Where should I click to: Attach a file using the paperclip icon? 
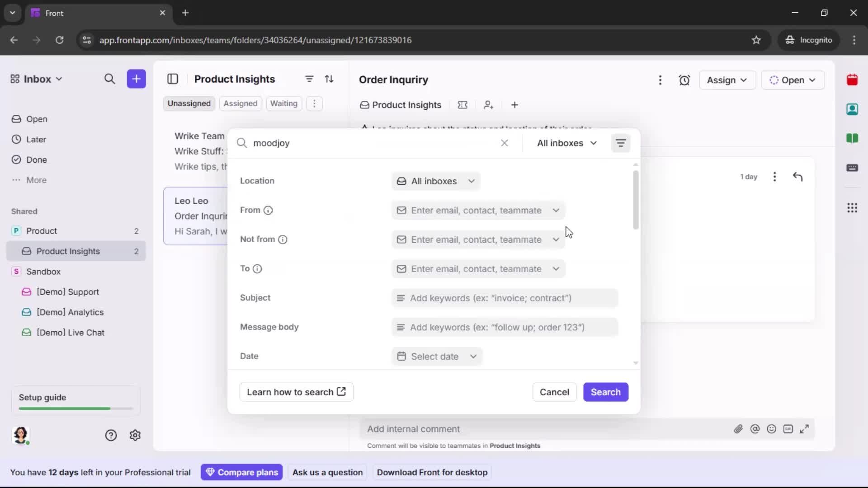tap(739, 429)
